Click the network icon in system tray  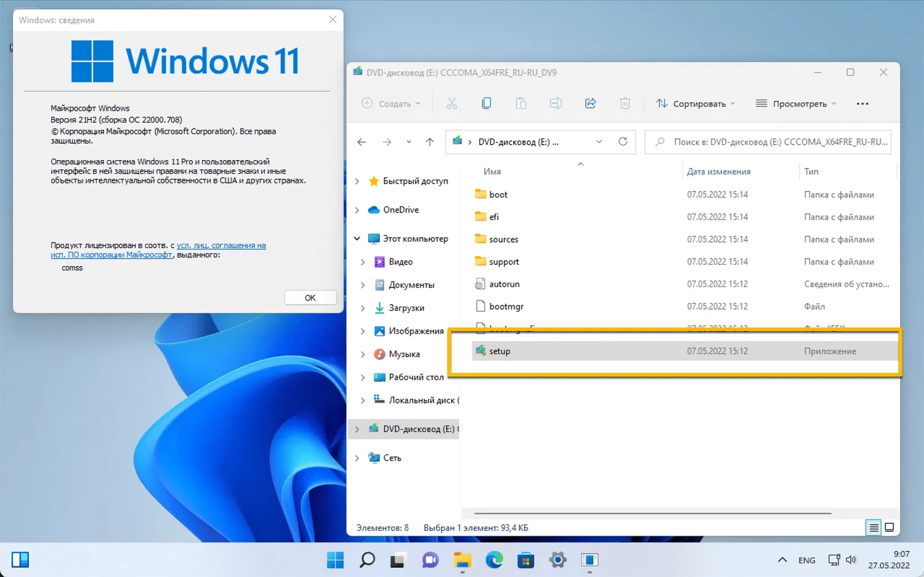coord(834,560)
